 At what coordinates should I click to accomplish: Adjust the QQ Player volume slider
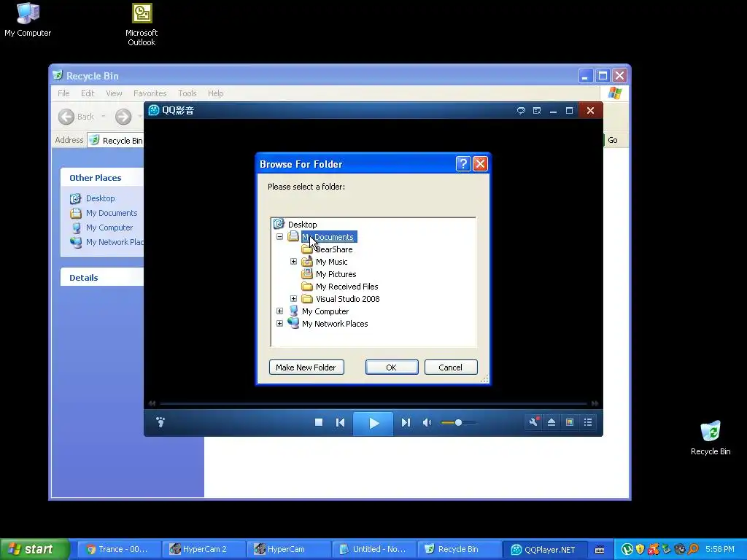[458, 422]
